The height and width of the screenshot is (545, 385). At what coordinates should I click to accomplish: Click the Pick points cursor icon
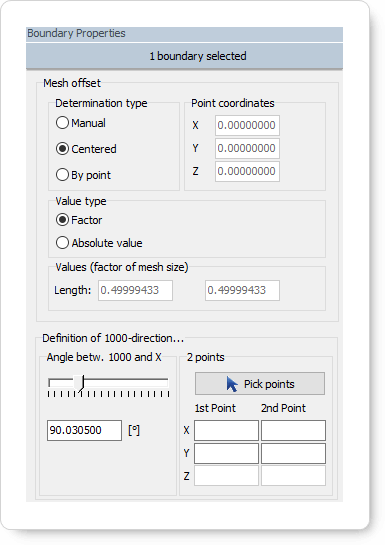232,384
